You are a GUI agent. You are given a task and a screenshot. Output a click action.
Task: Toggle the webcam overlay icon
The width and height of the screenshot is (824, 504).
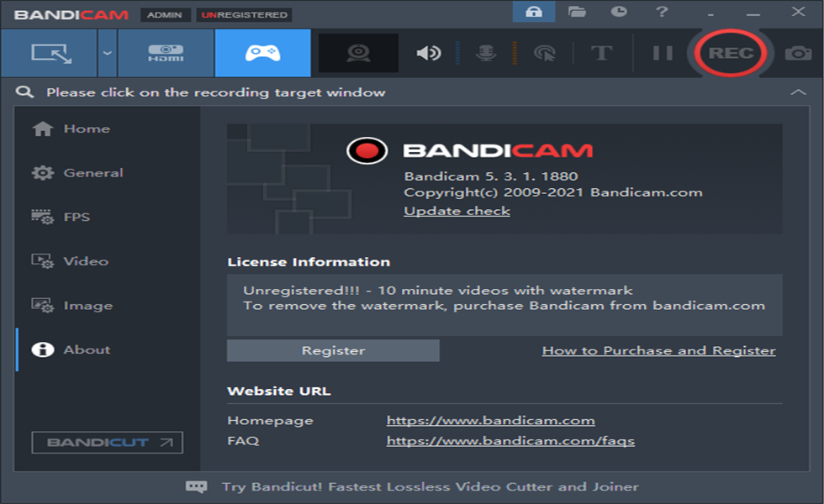(x=358, y=53)
